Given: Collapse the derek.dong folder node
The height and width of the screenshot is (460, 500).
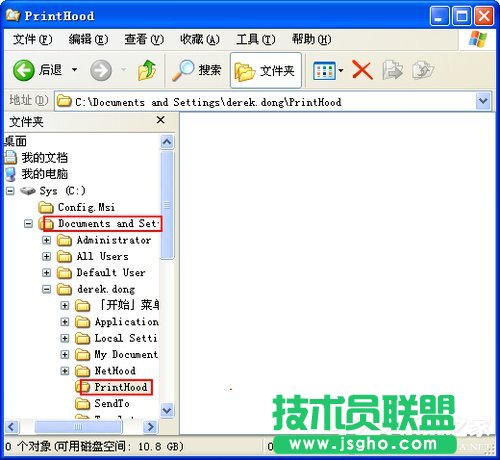Looking at the screenshot, I should 47,289.
